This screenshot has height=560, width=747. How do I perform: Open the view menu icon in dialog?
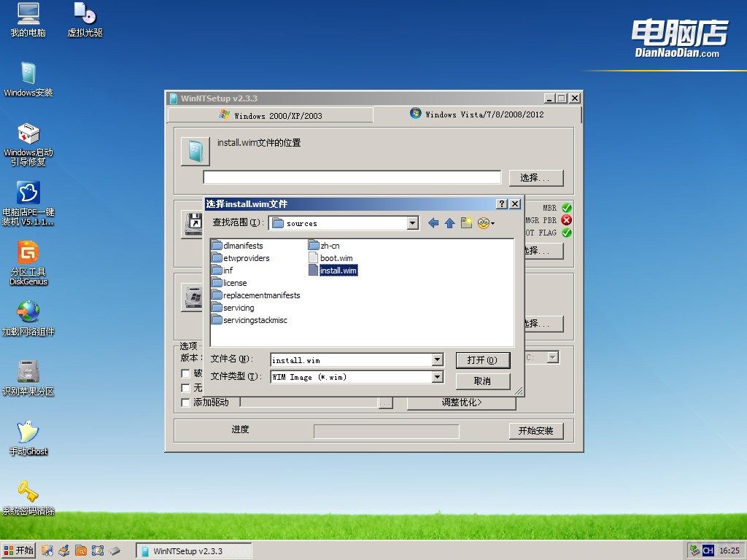pos(486,223)
